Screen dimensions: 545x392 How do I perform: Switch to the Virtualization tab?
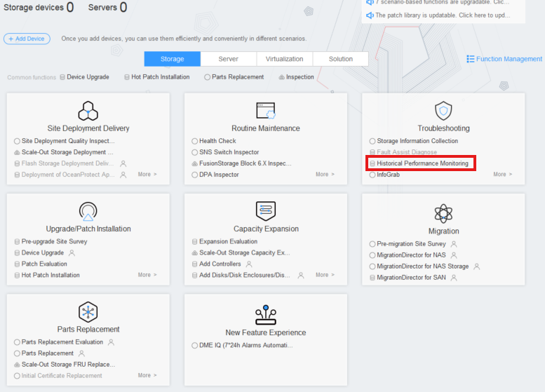pos(285,59)
